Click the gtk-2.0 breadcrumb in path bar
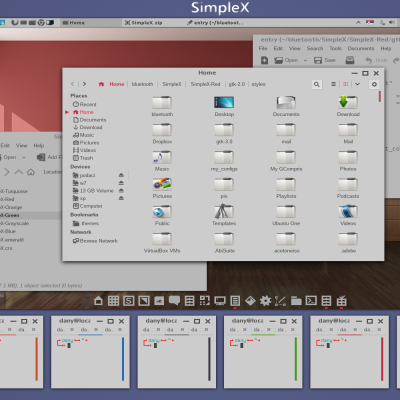Image resolution: width=400 pixels, height=400 pixels. tap(237, 84)
